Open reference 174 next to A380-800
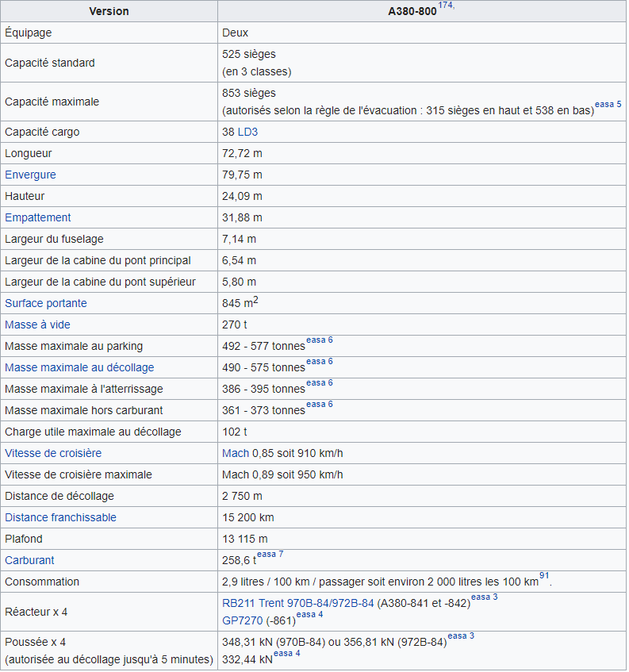This screenshot has height=672, width=629. pos(446,5)
